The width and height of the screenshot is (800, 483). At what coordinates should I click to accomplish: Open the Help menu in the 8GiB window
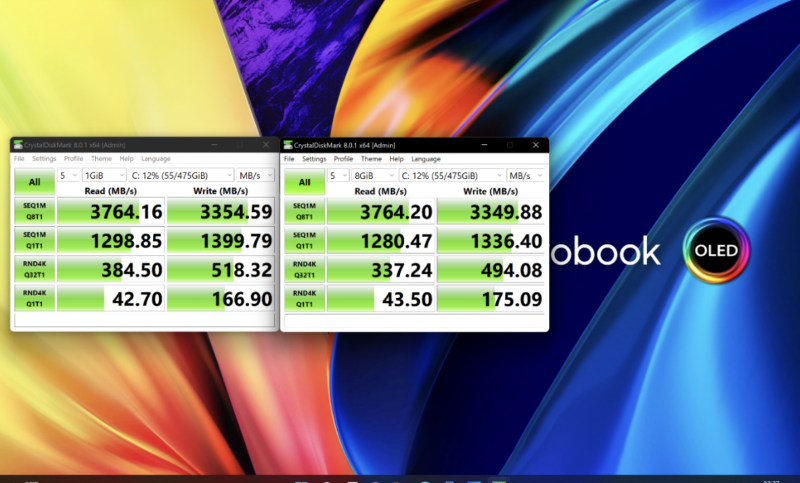click(396, 159)
